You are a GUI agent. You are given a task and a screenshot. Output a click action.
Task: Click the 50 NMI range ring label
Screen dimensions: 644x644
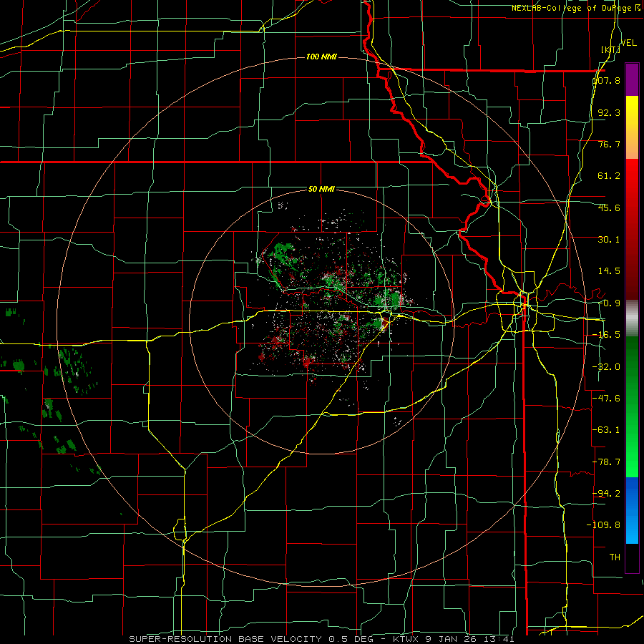pyautogui.click(x=321, y=189)
